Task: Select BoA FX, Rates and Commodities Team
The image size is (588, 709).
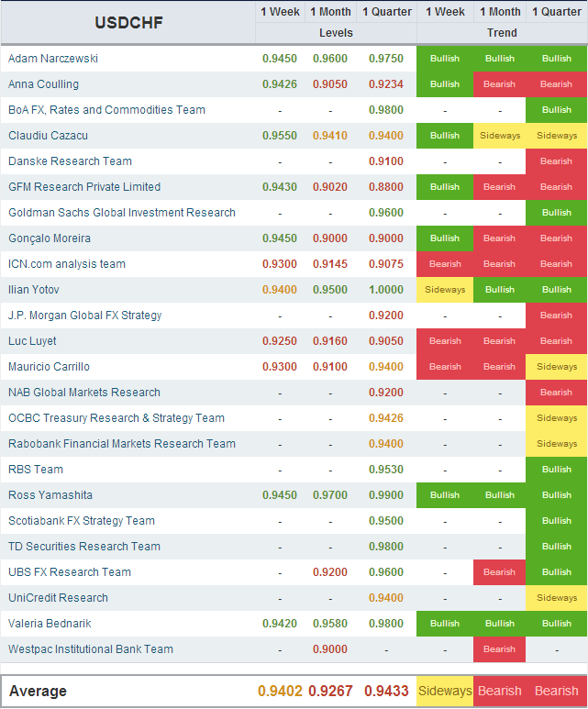Action: click(x=106, y=110)
